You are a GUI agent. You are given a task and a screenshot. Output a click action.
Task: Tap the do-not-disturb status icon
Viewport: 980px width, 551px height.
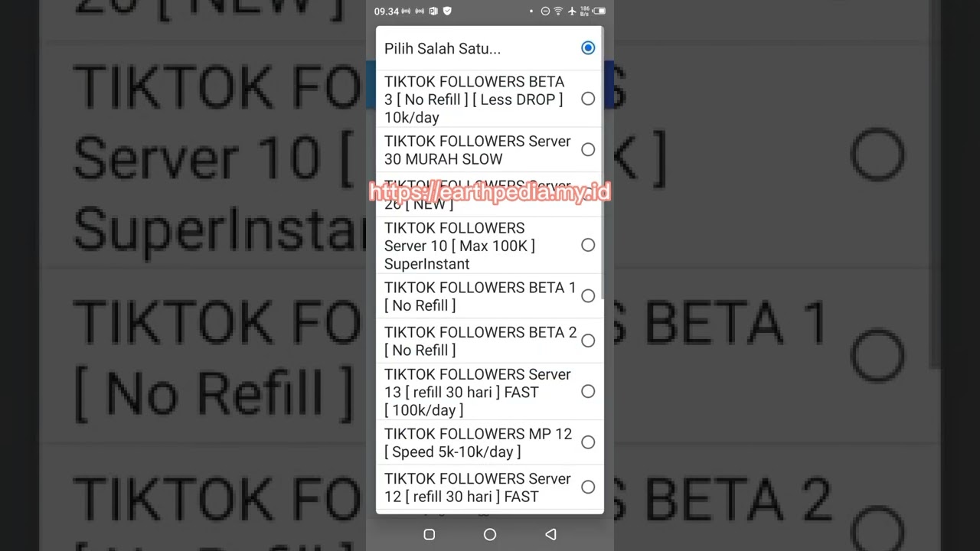point(545,11)
